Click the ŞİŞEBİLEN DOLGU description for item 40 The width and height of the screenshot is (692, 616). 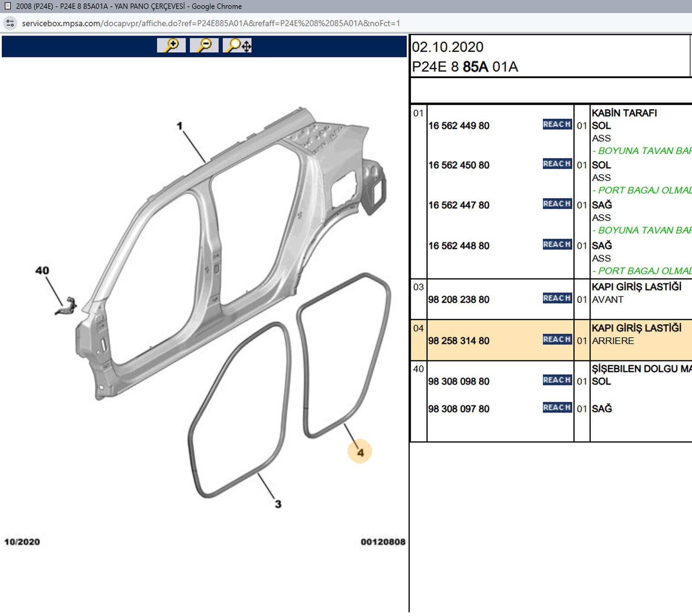tap(641, 369)
